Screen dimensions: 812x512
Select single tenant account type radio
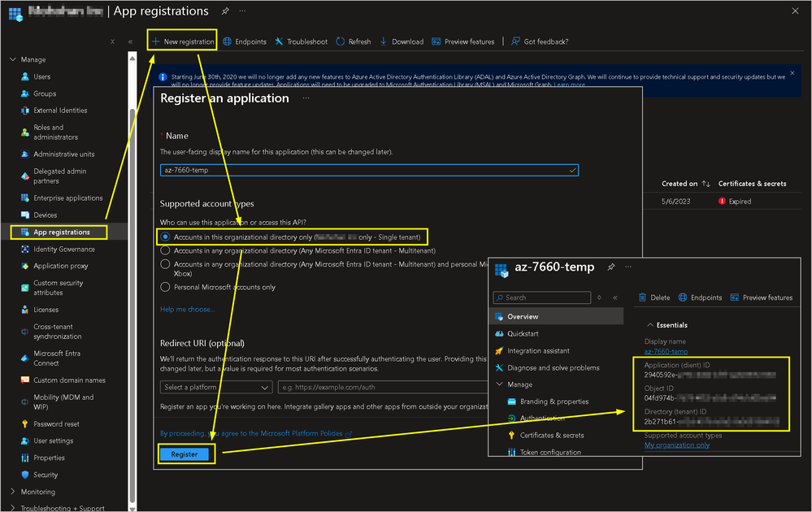165,236
